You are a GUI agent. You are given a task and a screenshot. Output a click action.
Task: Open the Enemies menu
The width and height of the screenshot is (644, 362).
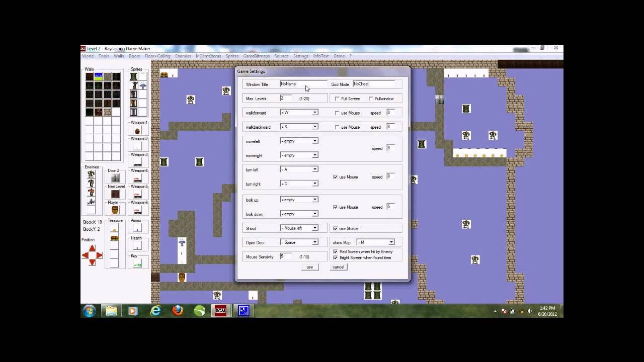click(x=183, y=56)
